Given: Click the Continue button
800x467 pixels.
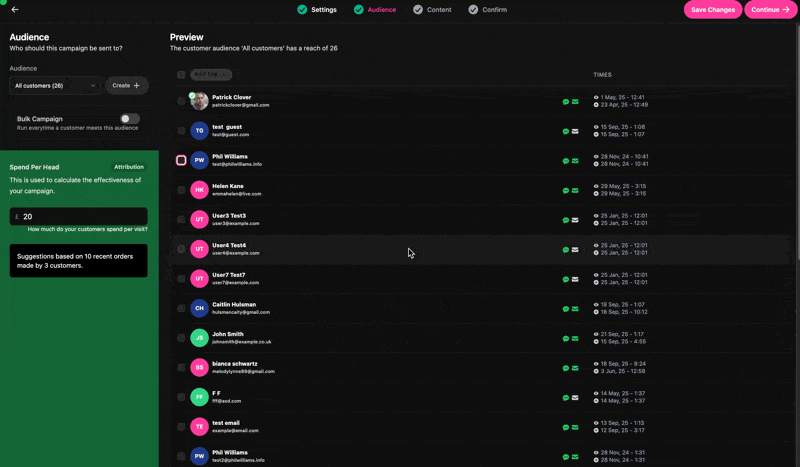Looking at the screenshot, I should pos(770,10).
